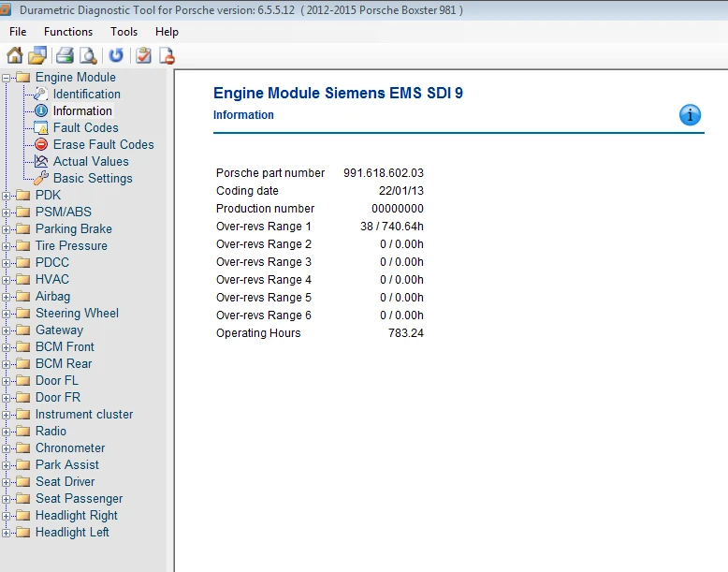Expand the PSM/ABS tree node
728x572 pixels.
[x=6, y=213]
